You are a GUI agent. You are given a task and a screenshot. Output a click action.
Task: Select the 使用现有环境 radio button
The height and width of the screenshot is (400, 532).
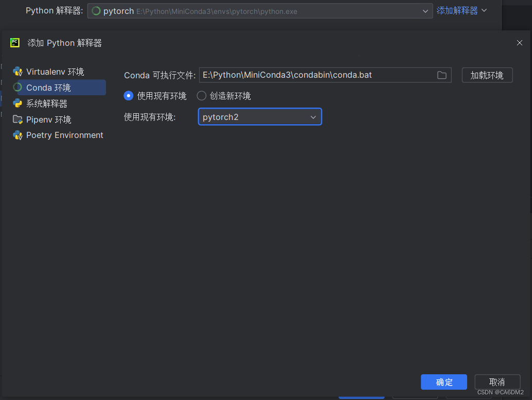point(128,96)
